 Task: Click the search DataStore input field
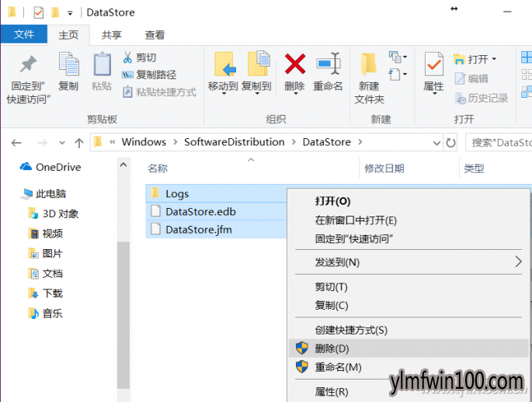tap(499, 143)
